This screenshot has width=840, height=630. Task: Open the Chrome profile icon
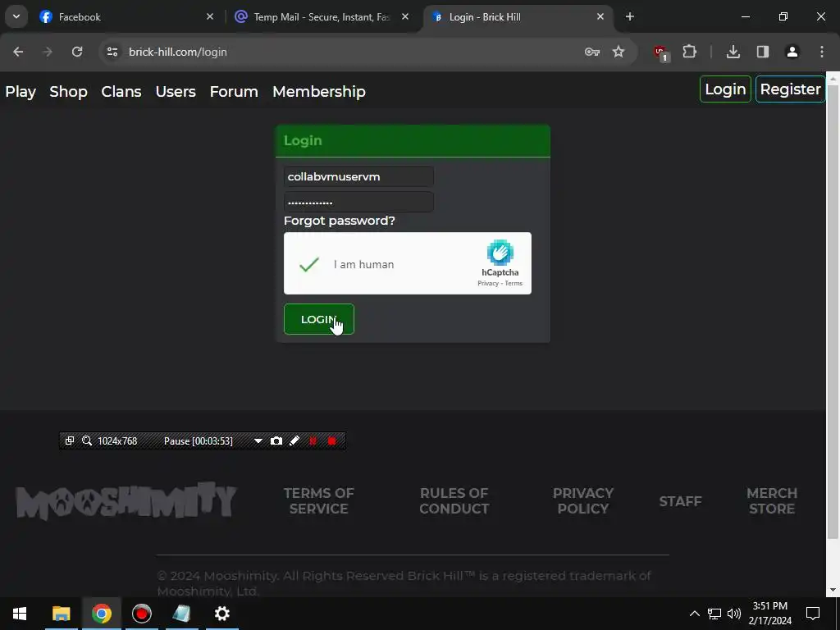792,52
